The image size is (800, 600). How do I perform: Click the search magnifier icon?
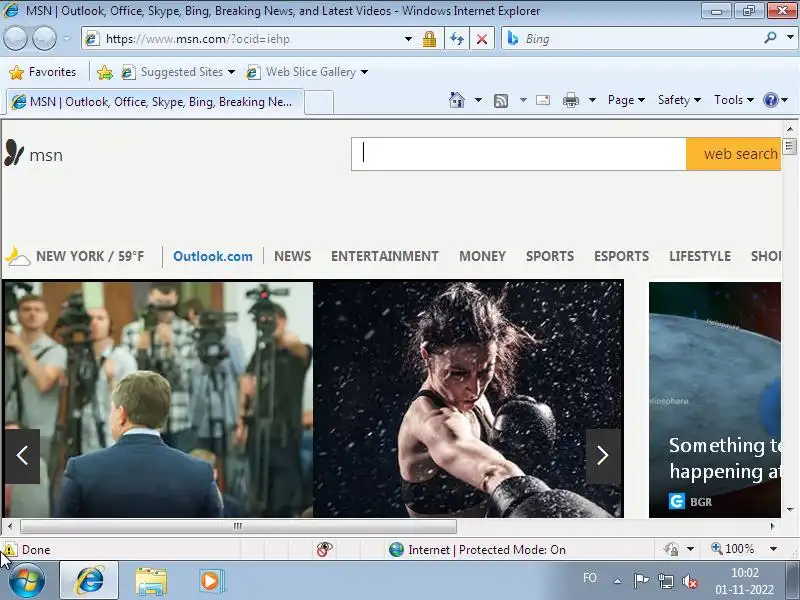[x=770, y=38]
